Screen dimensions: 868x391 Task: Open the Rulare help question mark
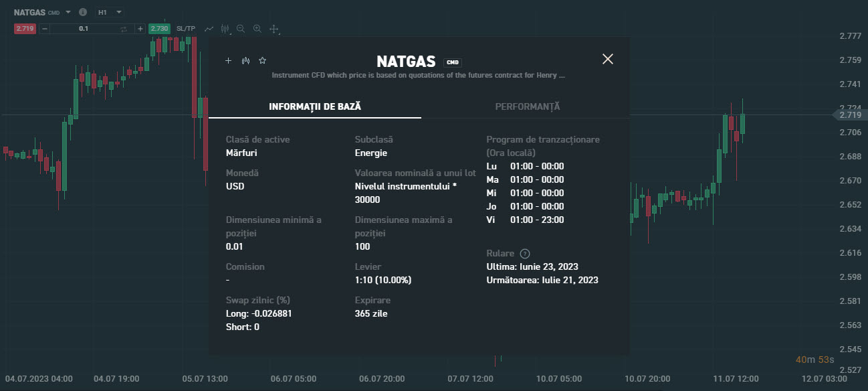(x=525, y=253)
